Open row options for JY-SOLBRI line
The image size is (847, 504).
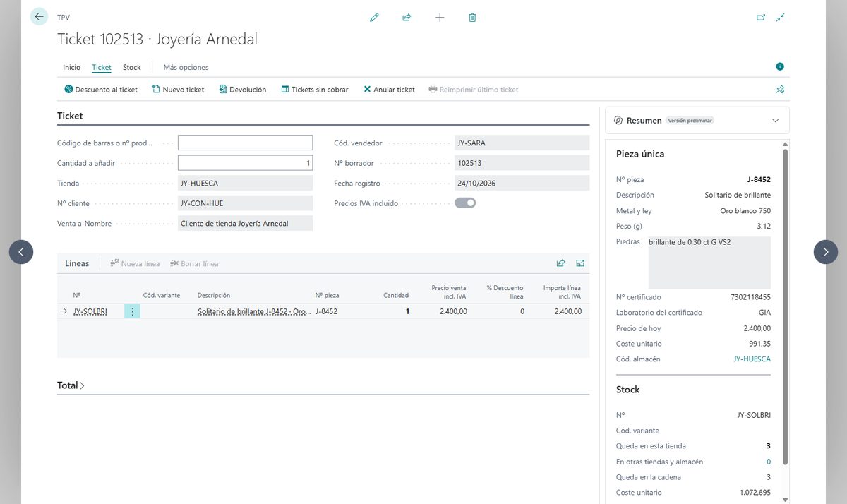coord(132,311)
